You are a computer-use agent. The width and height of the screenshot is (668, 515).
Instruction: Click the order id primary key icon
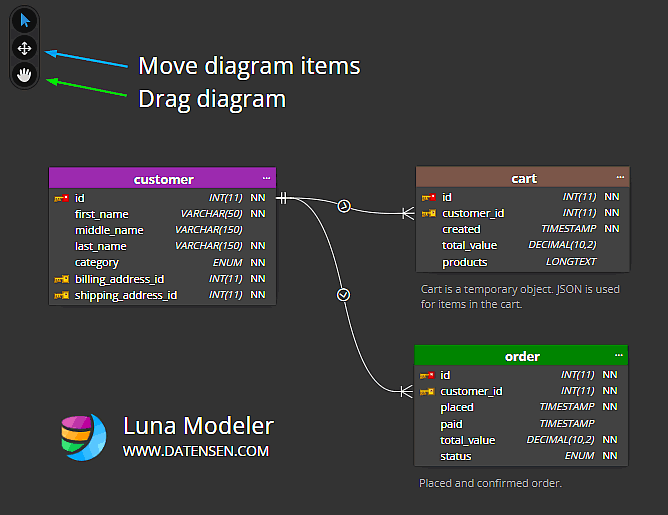(x=427, y=375)
